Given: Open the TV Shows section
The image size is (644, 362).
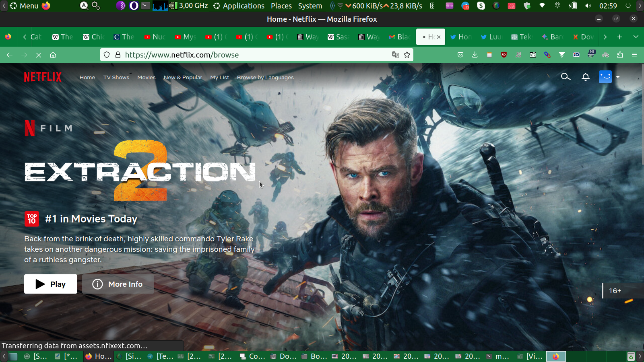Looking at the screenshot, I should pos(116,78).
